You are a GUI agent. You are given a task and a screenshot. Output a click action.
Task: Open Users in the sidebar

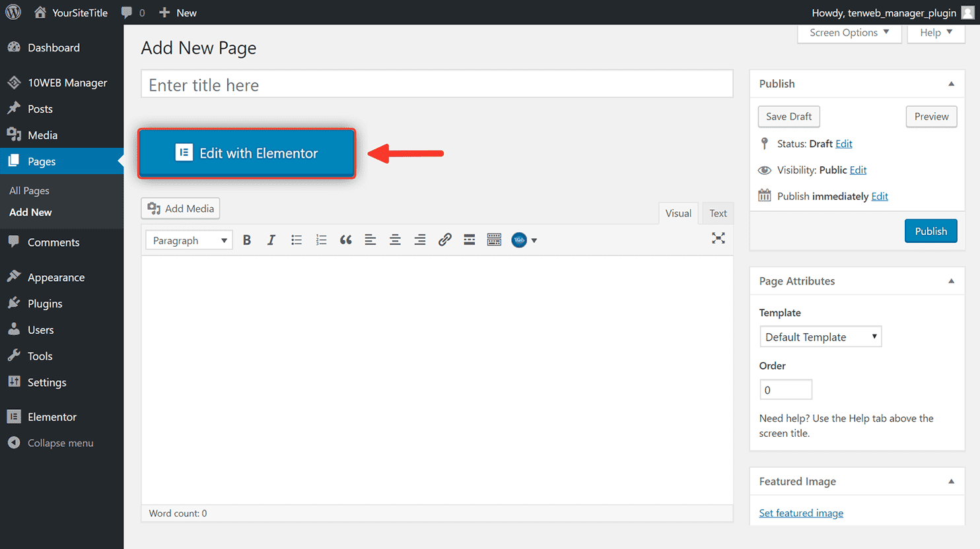pos(61,330)
